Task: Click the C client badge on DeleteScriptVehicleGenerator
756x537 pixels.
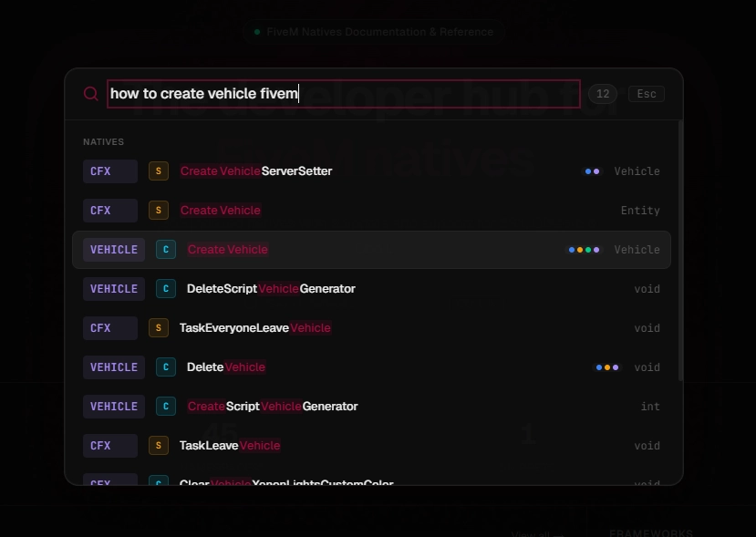Action: (166, 288)
